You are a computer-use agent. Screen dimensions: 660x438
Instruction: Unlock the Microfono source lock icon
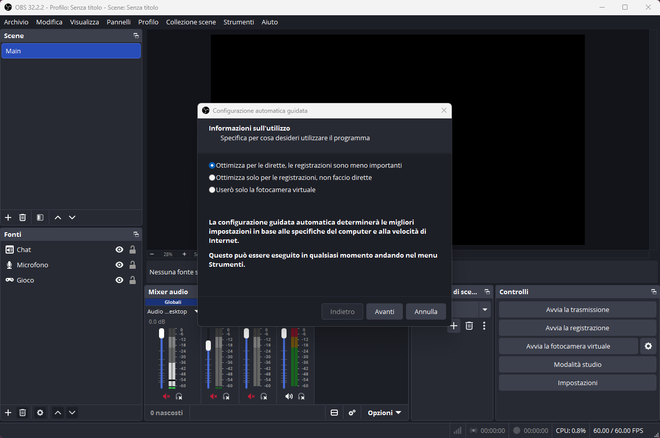133,265
